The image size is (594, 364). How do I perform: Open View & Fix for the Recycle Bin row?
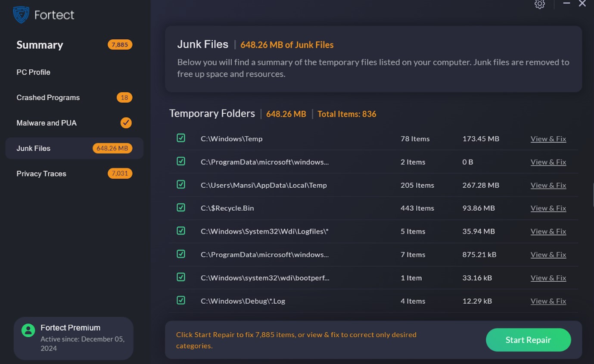tap(548, 208)
